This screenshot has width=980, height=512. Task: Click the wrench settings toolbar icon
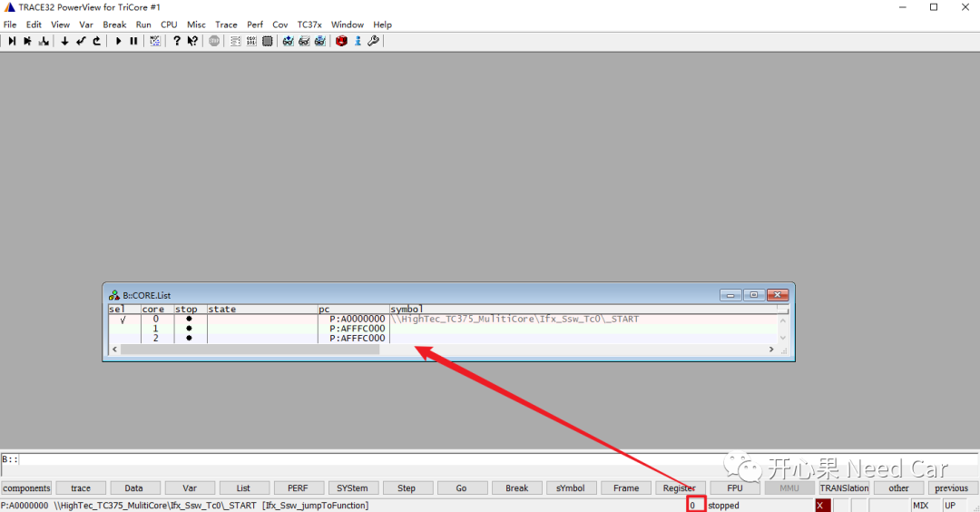[373, 41]
